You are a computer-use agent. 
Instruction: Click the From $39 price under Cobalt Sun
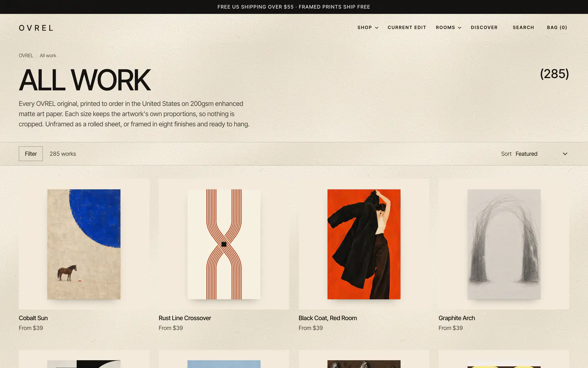[x=31, y=328]
